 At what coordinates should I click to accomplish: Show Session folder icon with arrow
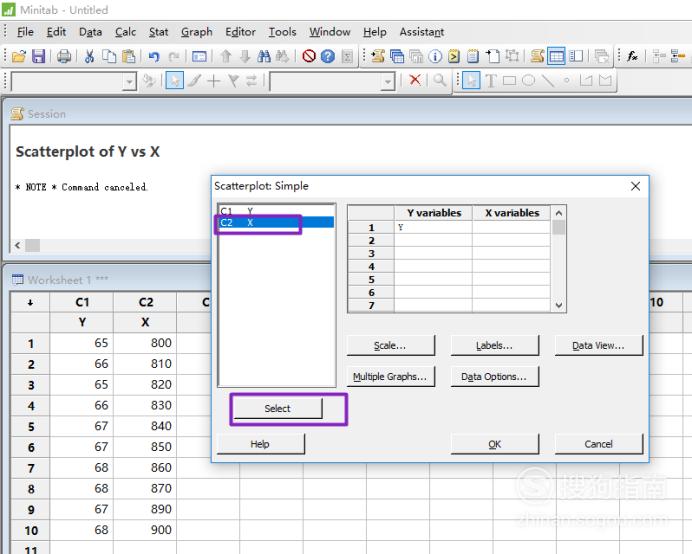point(378,57)
